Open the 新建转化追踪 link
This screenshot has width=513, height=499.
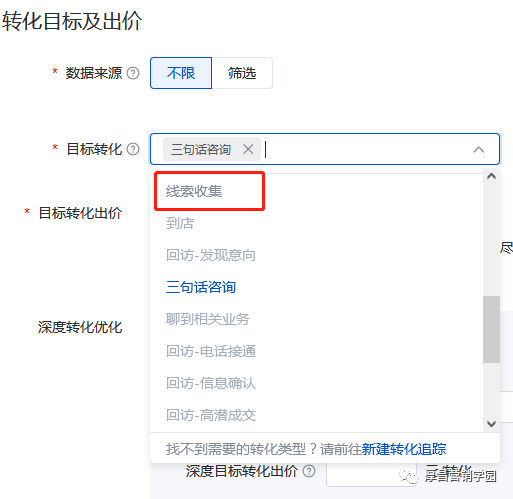[404, 449]
